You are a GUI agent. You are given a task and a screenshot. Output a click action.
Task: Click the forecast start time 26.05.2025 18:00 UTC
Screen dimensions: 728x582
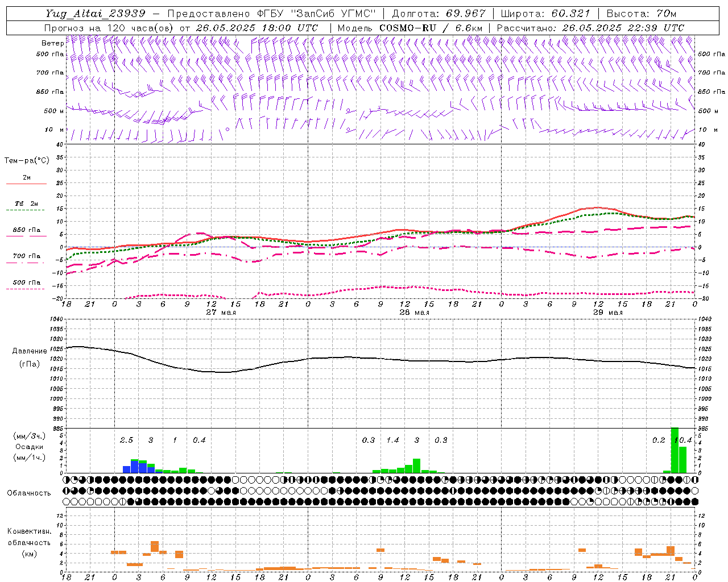coord(257,28)
